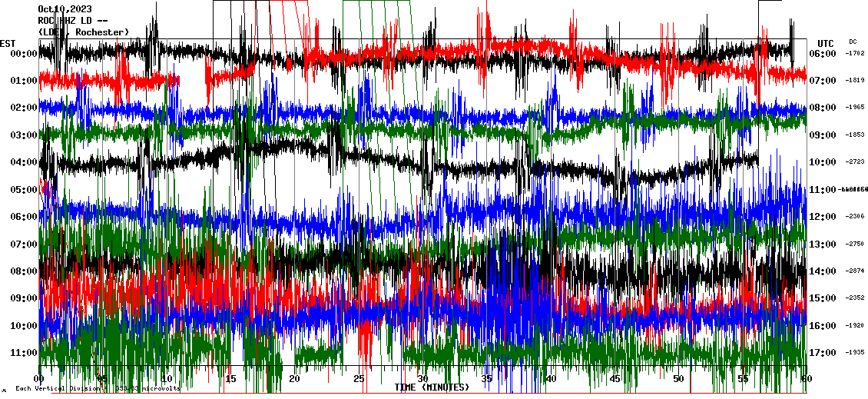This screenshot has height=399, width=868.
Task: Click the EST timezone header on left
Action: [8, 43]
